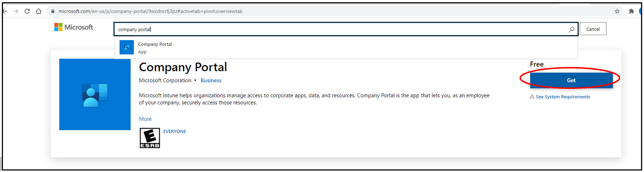Expand the description with More

click(145, 119)
